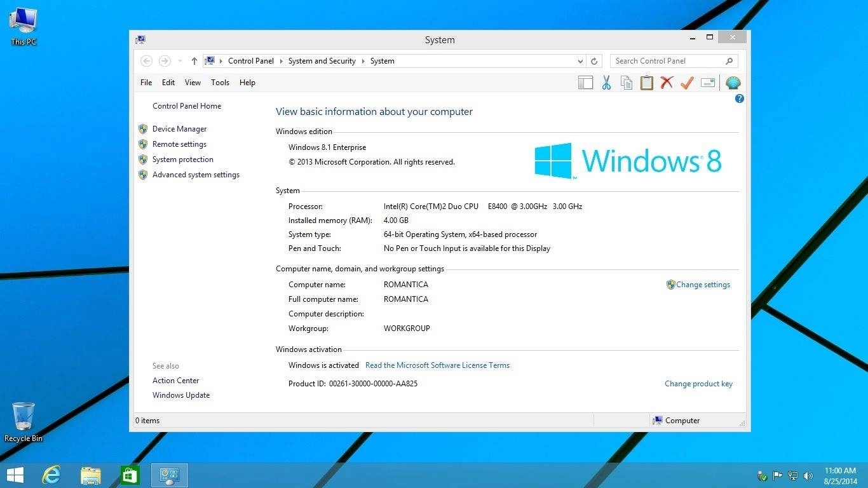The height and width of the screenshot is (488, 868).
Task: Click the network tray icon
Action: (793, 475)
